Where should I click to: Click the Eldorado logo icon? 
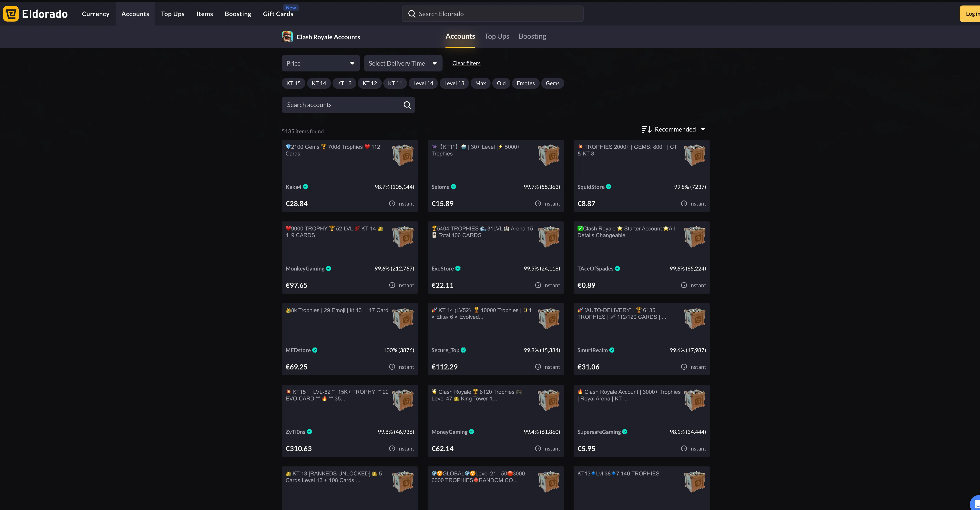(11, 14)
